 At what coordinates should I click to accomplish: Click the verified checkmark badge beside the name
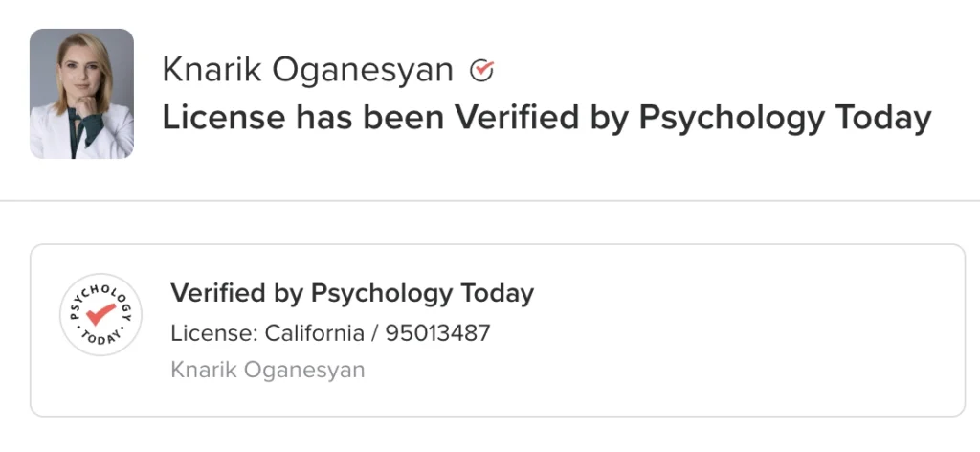click(x=482, y=69)
